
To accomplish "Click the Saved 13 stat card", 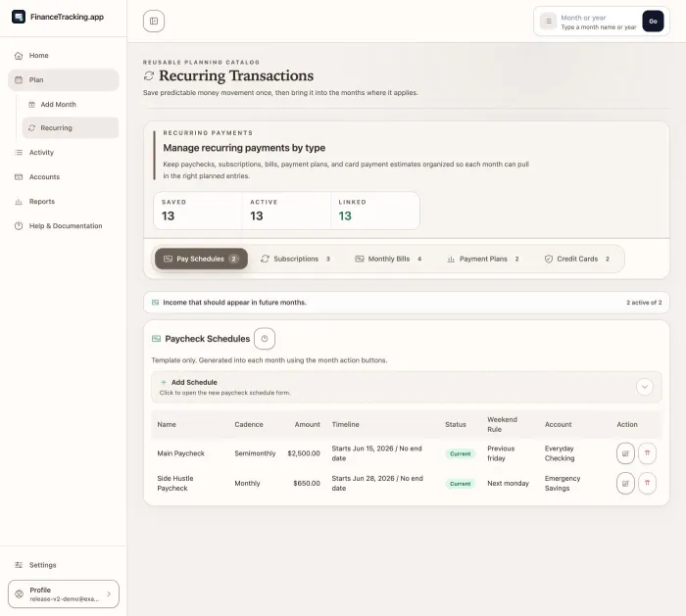I will pos(198,211).
